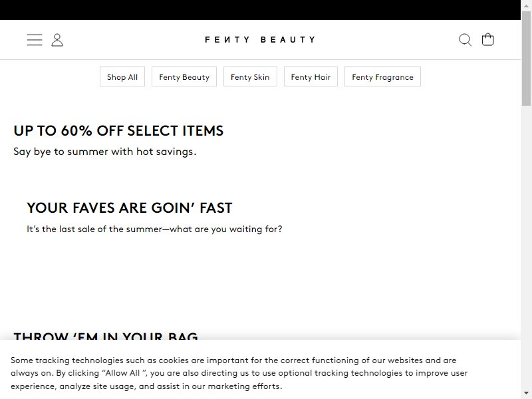Open the search magnifier icon

coord(465,40)
